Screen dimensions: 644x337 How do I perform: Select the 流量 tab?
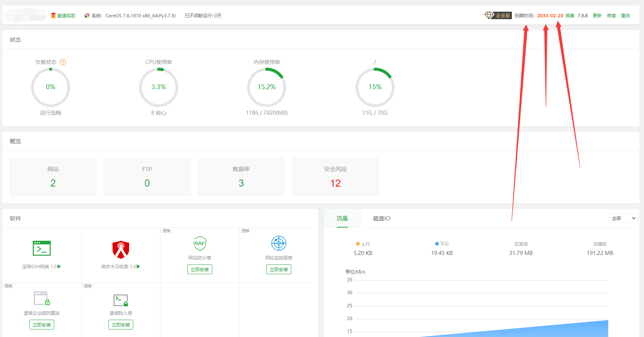pyautogui.click(x=342, y=218)
